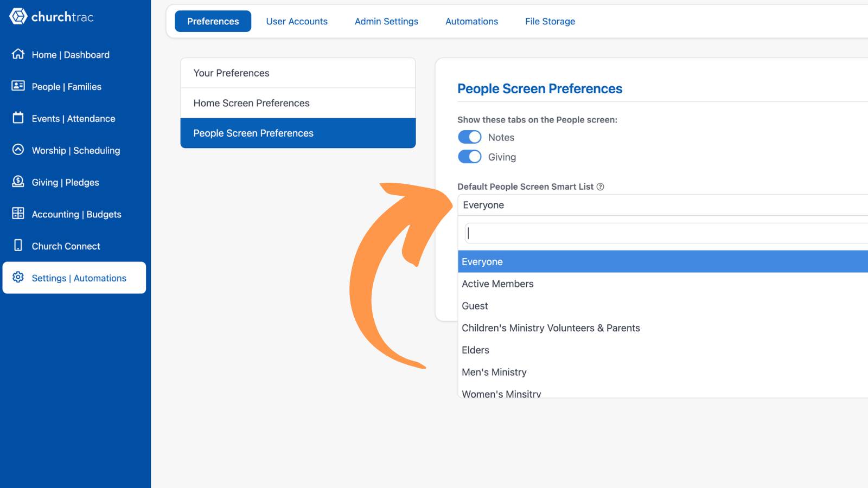The image size is (868, 488).
Task: Switch to the Preferences tab
Action: point(213,21)
